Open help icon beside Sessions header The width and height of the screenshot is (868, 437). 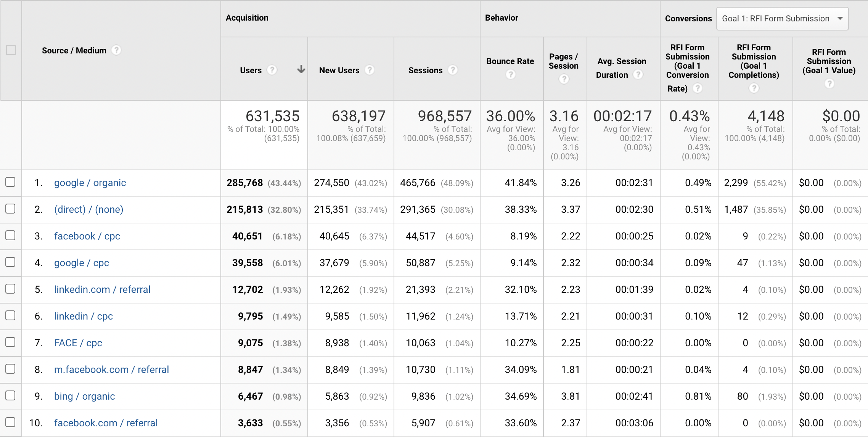pos(452,70)
